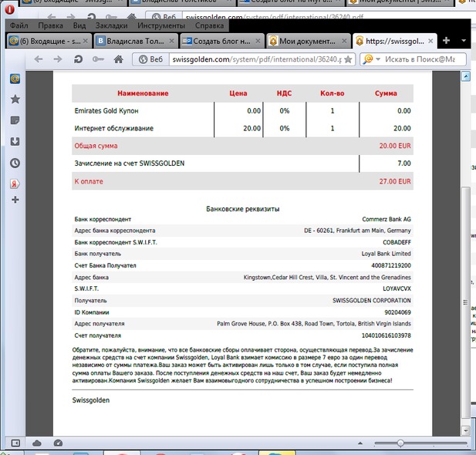Click the company ID 90204069
Image resolution: width=476 pixels, height=455 pixels.
click(397, 312)
